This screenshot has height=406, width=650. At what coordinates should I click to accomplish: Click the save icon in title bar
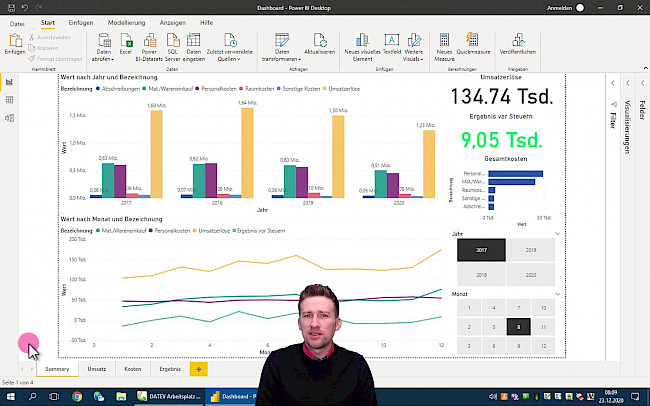[11, 8]
